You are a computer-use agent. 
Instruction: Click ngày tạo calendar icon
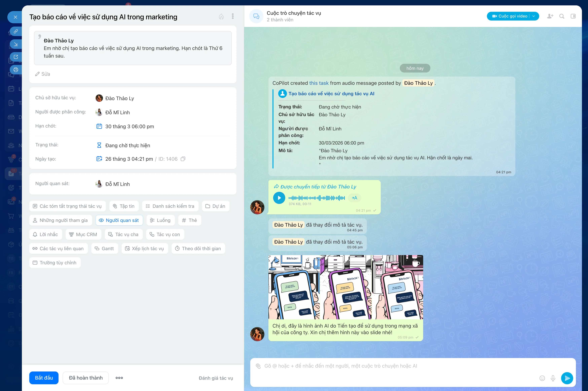(x=99, y=159)
